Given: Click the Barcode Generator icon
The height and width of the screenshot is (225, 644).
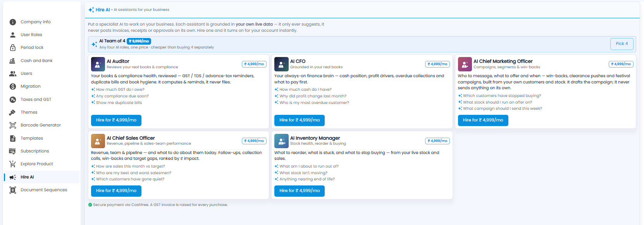Looking at the screenshot, I should click(13, 125).
